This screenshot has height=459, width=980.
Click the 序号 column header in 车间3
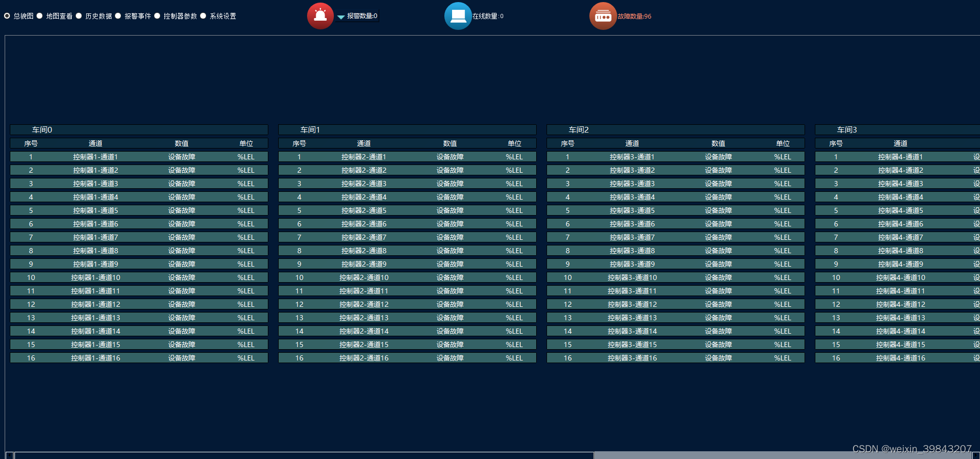click(x=836, y=143)
